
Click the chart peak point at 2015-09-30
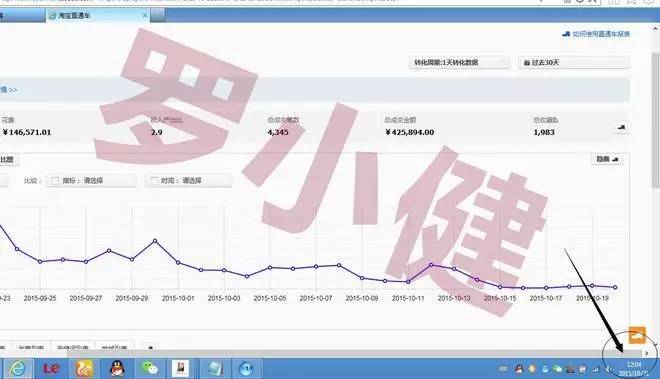pos(155,241)
